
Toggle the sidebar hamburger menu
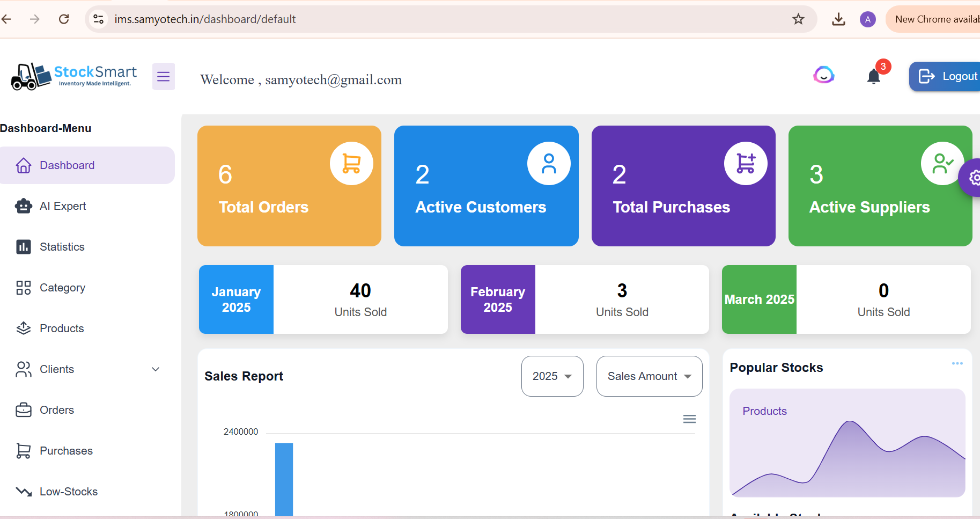[x=164, y=77]
